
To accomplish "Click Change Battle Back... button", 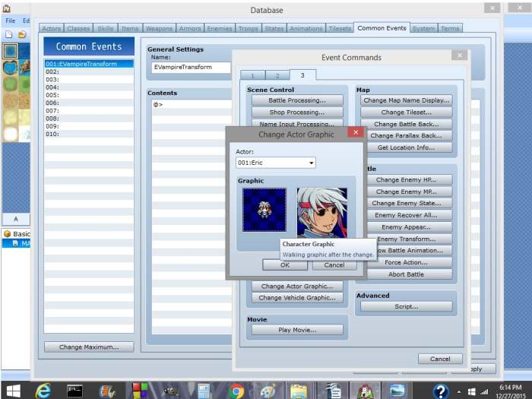I will pyautogui.click(x=406, y=124).
